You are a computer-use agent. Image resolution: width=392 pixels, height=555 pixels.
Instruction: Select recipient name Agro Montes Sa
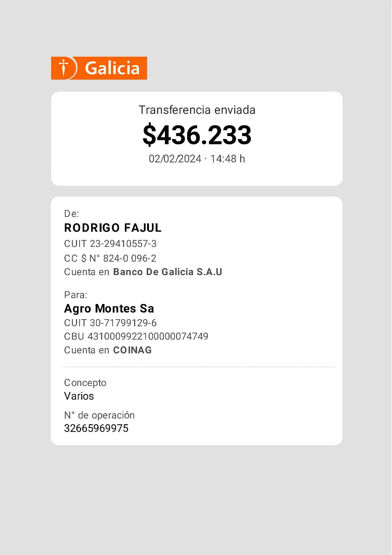[x=109, y=308]
